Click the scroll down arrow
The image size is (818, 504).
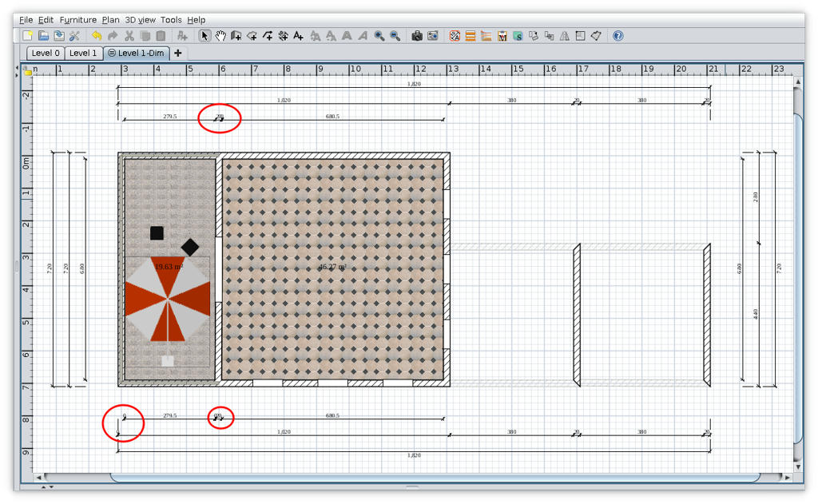click(798, 467)
